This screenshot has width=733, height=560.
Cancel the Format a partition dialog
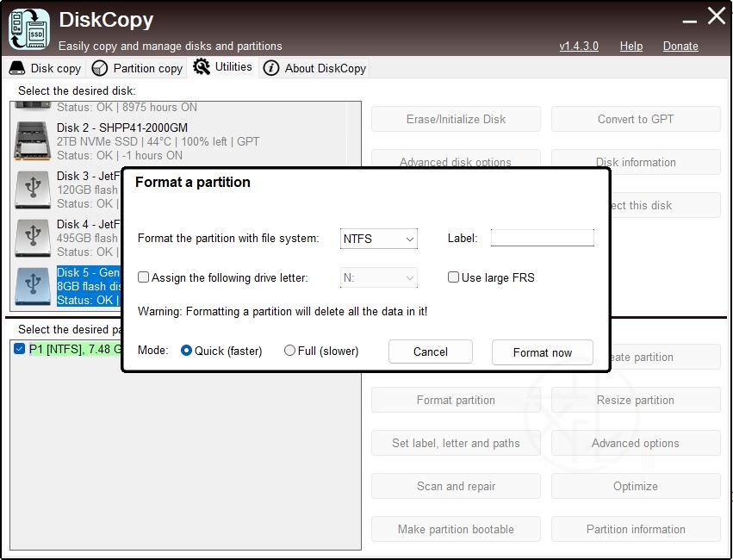[x=430, y=352]
